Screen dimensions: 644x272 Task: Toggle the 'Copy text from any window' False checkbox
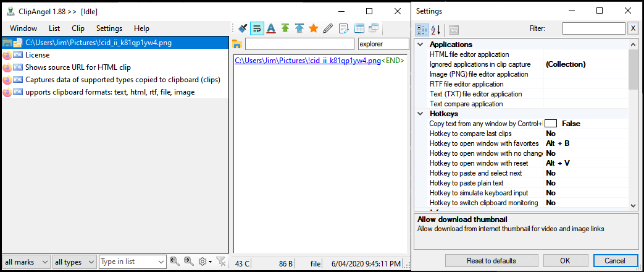(551, 124)
